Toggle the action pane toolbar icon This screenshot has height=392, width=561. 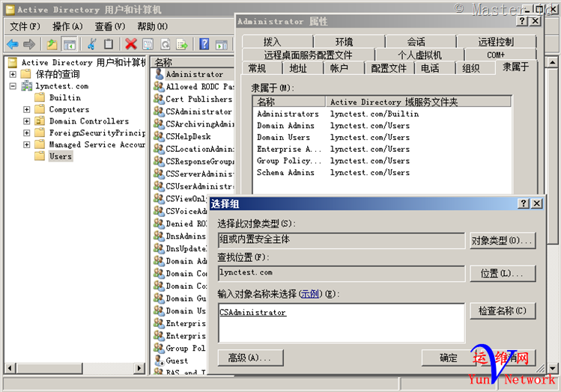click(222, 44)
